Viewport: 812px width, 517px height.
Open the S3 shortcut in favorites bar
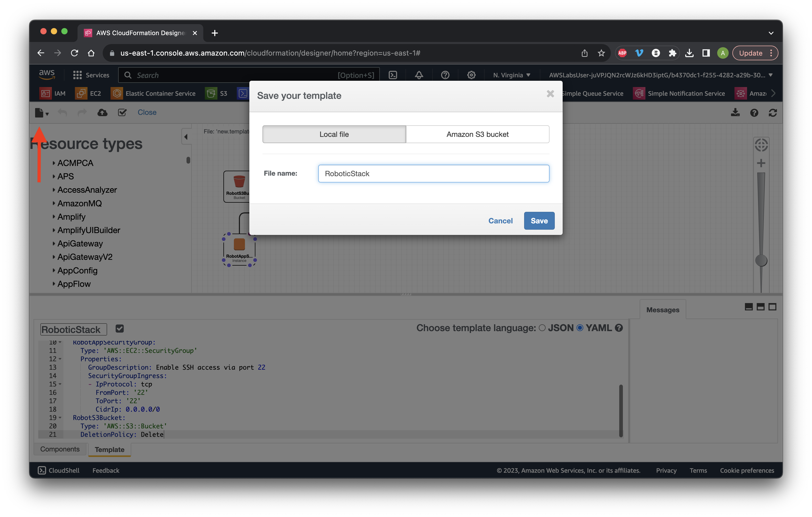click(x=216, y=94)
